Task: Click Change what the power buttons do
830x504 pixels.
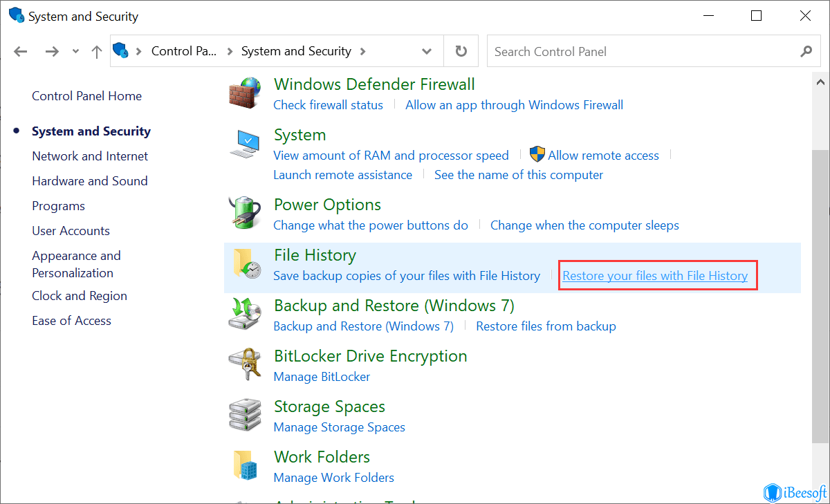Action: (371, 225)
